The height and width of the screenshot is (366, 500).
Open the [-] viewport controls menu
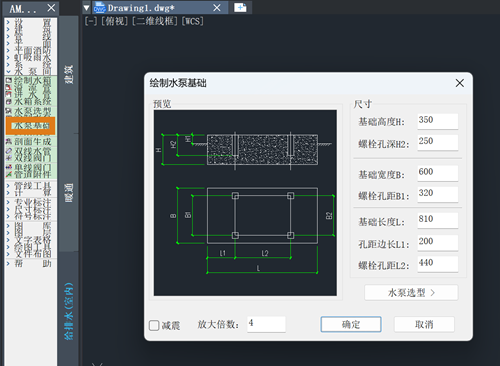click(91, 21)
